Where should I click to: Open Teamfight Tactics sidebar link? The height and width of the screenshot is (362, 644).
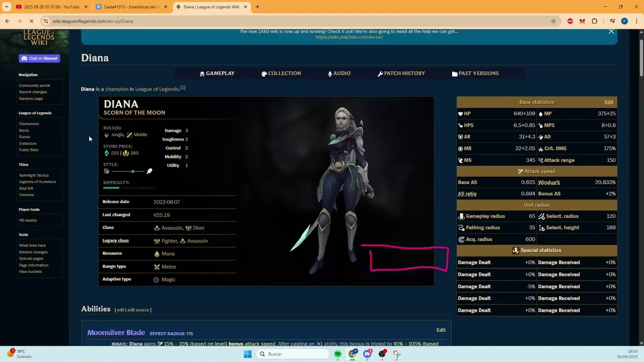click(34, 175)
